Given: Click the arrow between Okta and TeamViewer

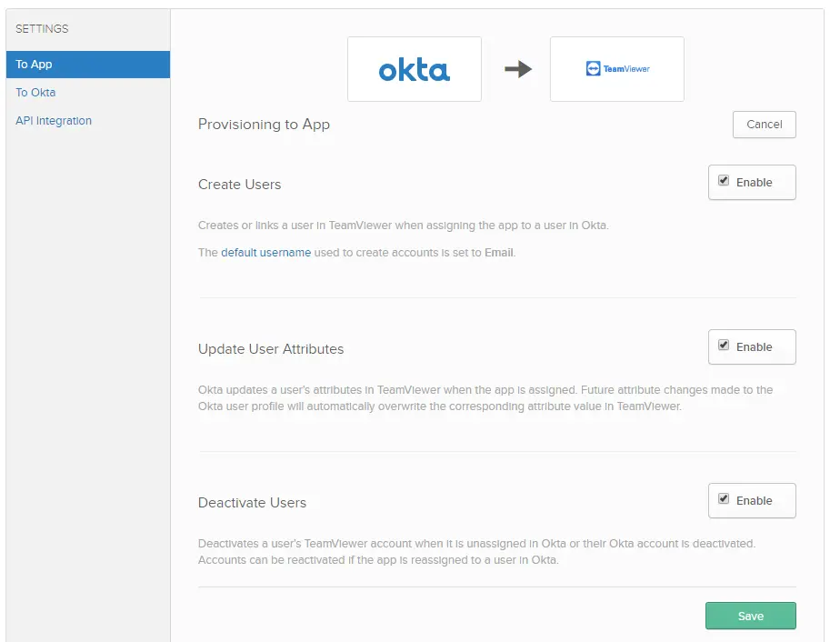Looking at the screenshot, I should [518, 69].
